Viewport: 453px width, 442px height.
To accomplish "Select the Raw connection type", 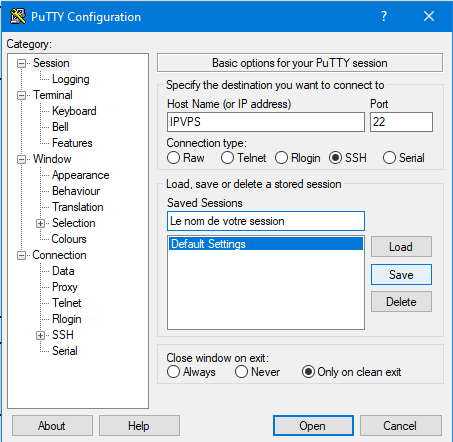I will [173, 158].
